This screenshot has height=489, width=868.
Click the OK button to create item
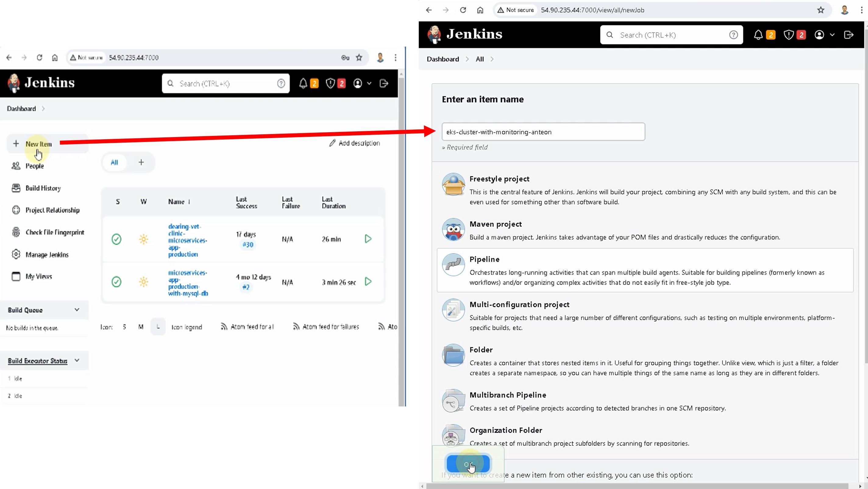pyautogui.click(x=468, y=464)
